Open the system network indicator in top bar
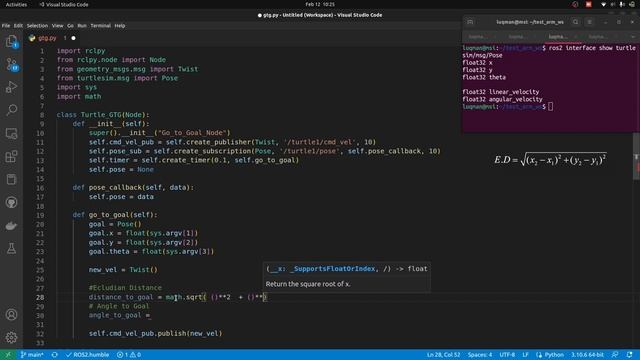This screenshot has width=640, height=360. click(x=603, y=4)
